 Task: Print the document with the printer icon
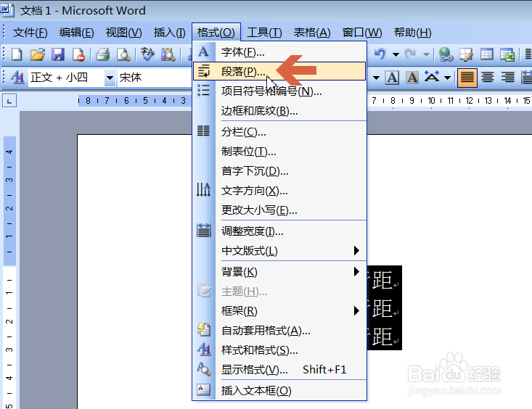pyautogui.click(x=102, y=54)
